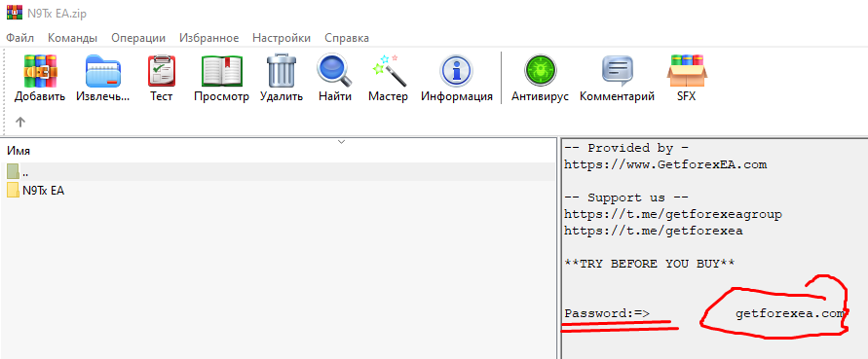Click the Удалить trash can icon
868x359 pixels.
click(x=282, y=71)
